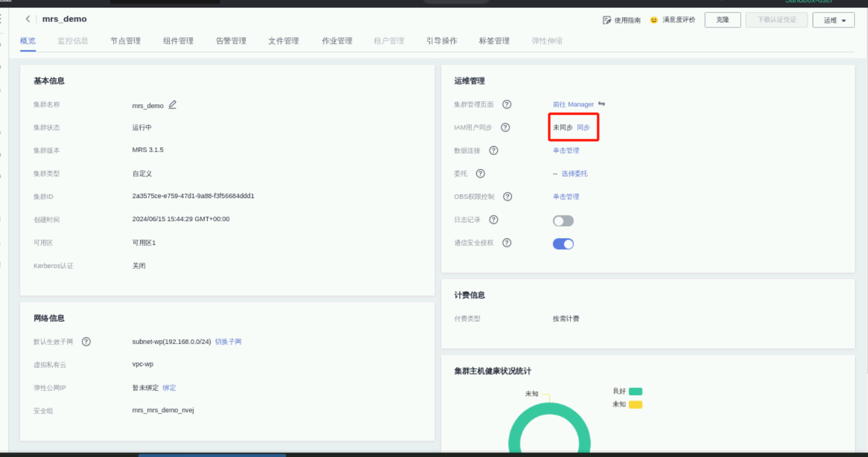
Task: Click the 自定义 cluster type value
Action: pyautogui.click(x=142, y=174)
